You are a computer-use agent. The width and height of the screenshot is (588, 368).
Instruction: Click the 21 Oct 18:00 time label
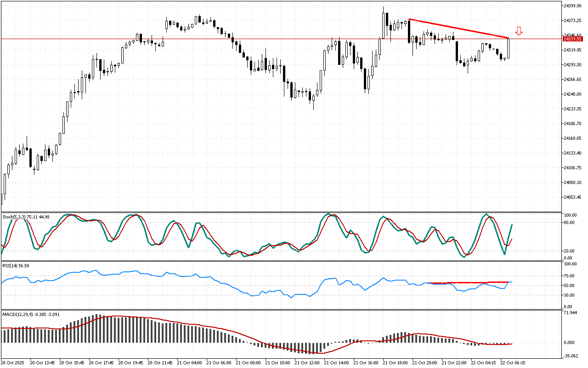(x=395, y=363)
